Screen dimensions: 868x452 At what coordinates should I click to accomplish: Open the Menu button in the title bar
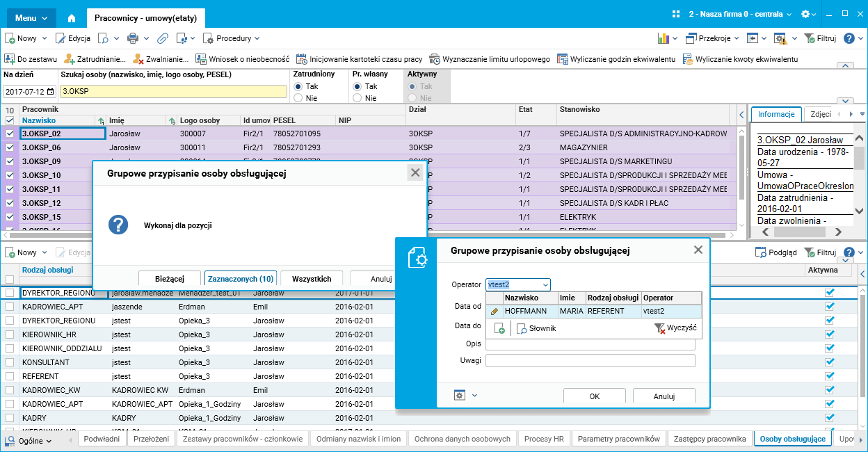(x=32, y=17)
